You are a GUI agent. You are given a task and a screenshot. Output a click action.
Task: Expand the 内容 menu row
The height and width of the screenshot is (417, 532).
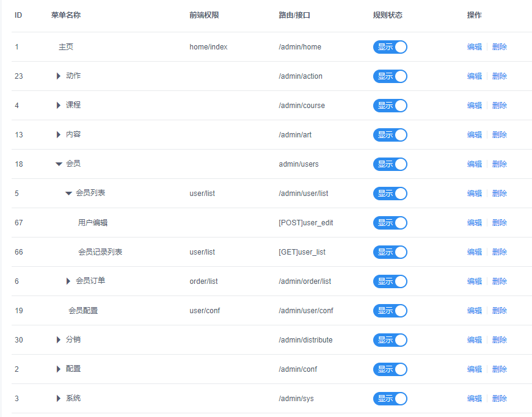click(59, 134)
